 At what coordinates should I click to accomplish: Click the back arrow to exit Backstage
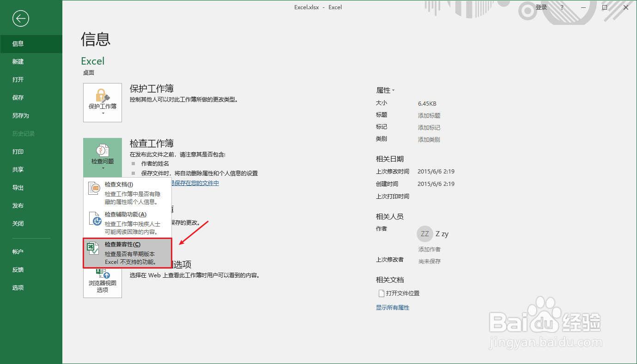[21, 18]
